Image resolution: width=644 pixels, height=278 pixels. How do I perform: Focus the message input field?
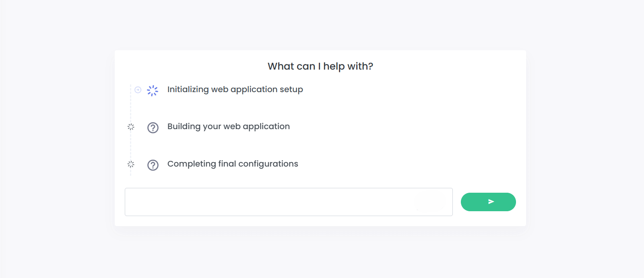[x=289, y=202]
